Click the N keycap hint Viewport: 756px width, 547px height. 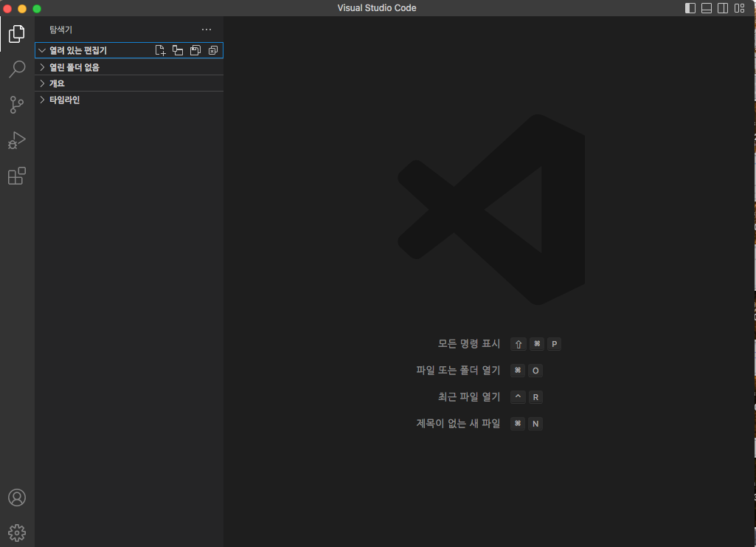(535, 424)
